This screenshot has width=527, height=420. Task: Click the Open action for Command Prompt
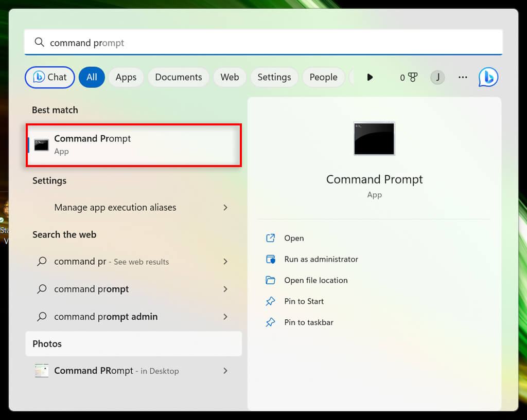(x=294, y=238)
